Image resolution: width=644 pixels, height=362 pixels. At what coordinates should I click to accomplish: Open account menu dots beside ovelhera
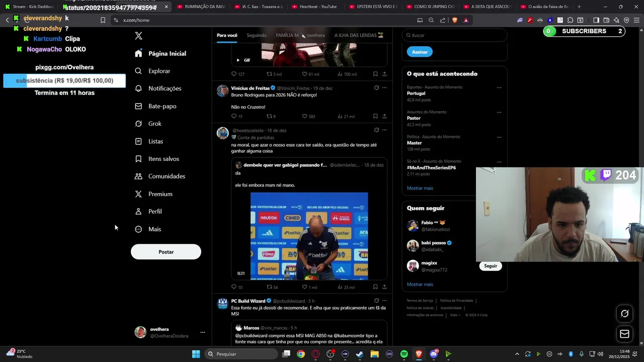click(203, 332)
